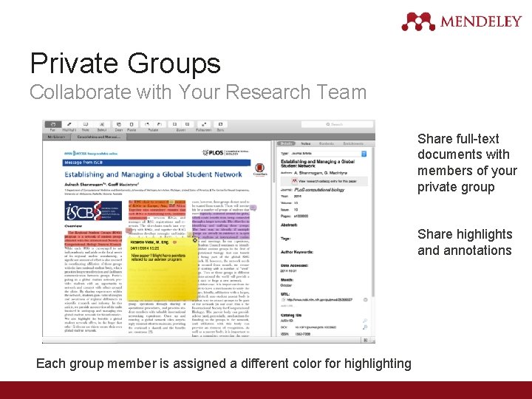Screen dimensions: 532x399
Task: Click the purple note marker beside the right column
Action: pyautogui.click(x=253, y=208)
